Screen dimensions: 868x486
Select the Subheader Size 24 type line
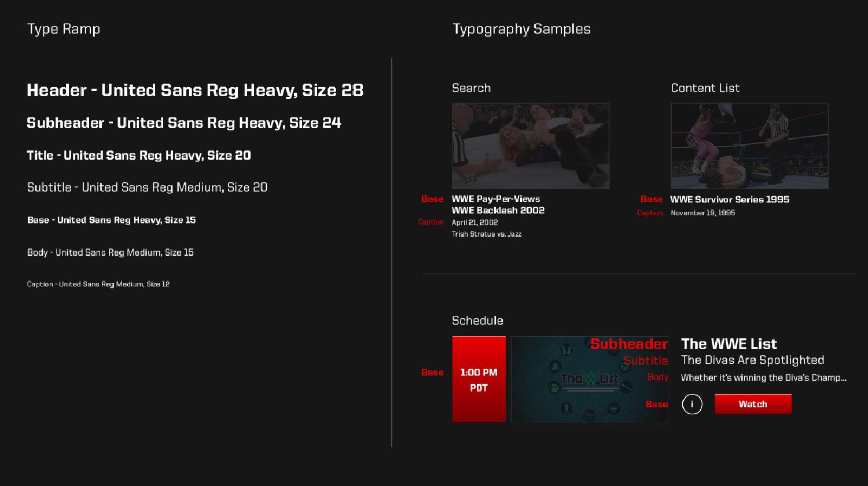coord(184,123)
